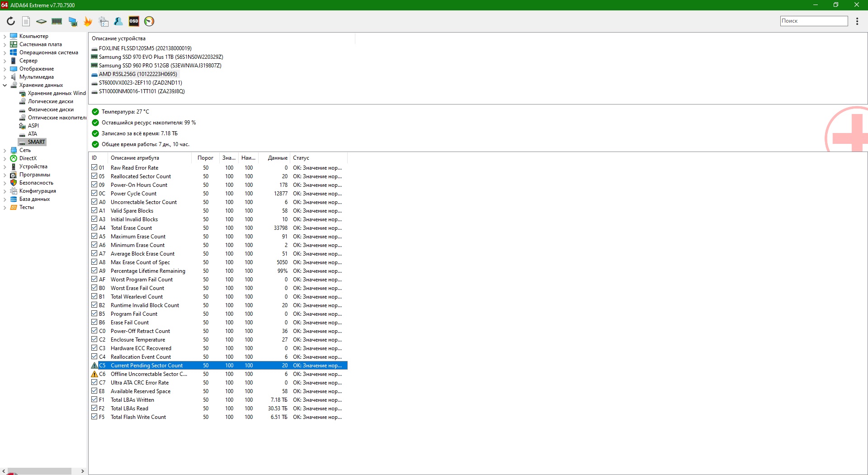Open the OSD panel icon
This screenshot has width=868, height=475.
tap(134, 21)
